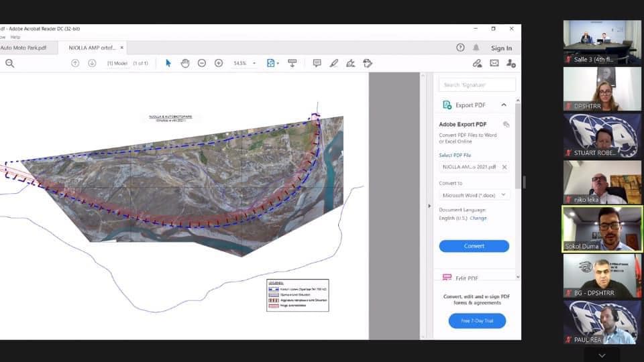Add a sticky note comment
Screen dimensions: 644x362
click(x=317, y=63)
